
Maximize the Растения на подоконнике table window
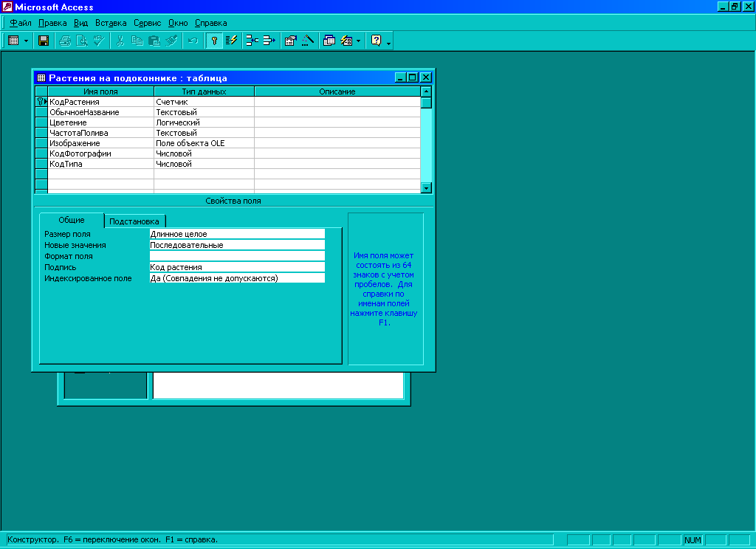[x=413, y=77]
